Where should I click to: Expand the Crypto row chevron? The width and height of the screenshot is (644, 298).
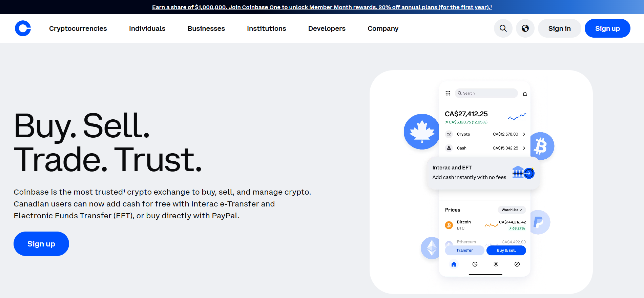point(524,134)
